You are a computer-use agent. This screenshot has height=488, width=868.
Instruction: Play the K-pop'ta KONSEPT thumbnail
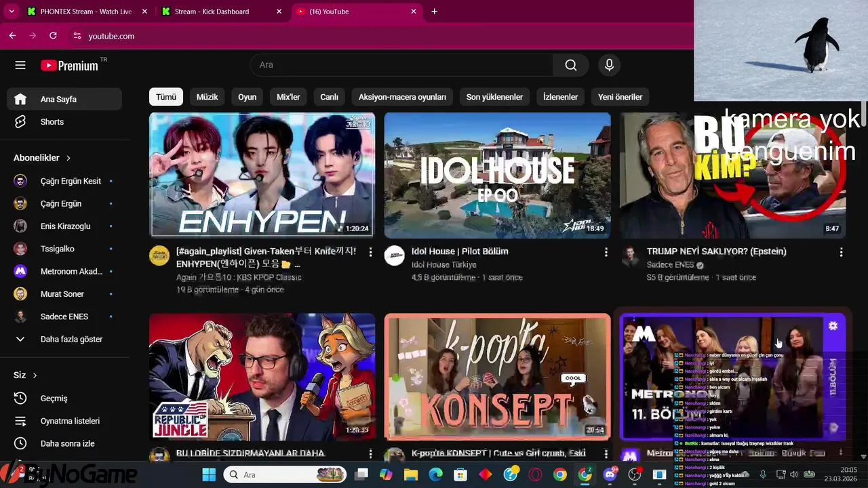(x=497, y=376)
